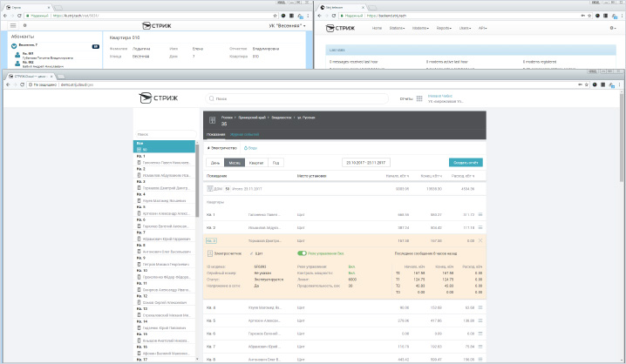
Task: Expand details icon for Кв. 2 row
Action: click(x=480, y=227)
